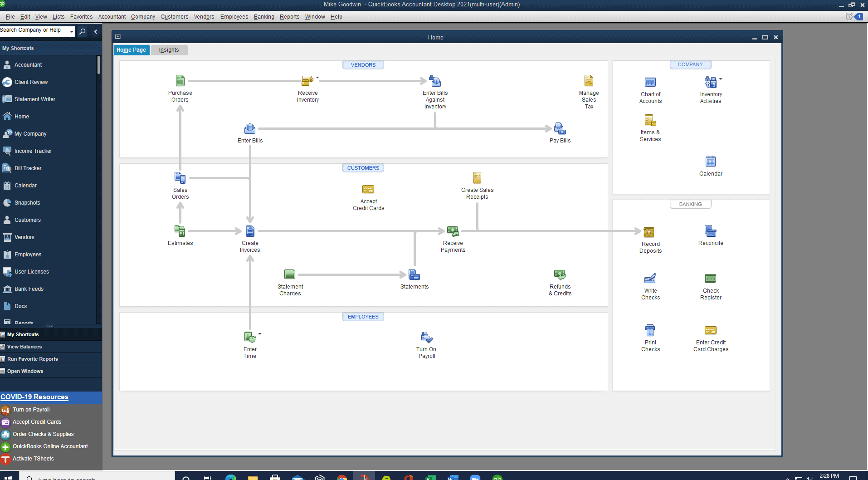Open Manage Sales Tax icon

click(589, 81)
